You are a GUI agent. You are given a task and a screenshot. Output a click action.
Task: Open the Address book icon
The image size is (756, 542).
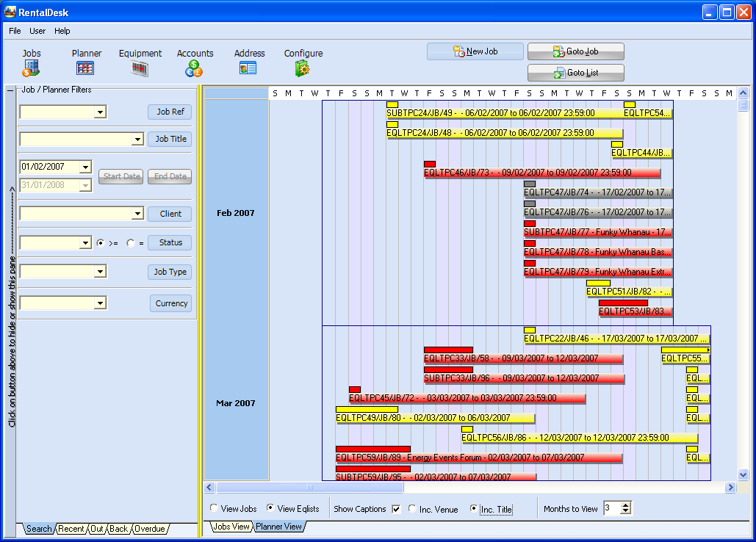(248, 68)
